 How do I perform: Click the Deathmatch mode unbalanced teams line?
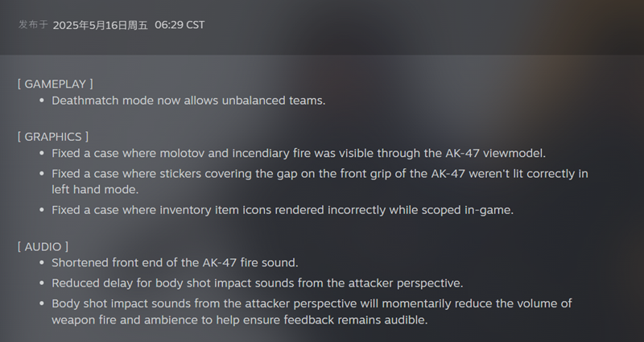coord(188,101)
